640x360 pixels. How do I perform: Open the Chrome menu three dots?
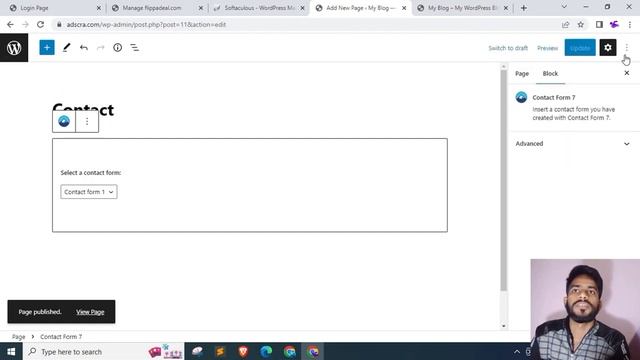[x=630, y=24]
